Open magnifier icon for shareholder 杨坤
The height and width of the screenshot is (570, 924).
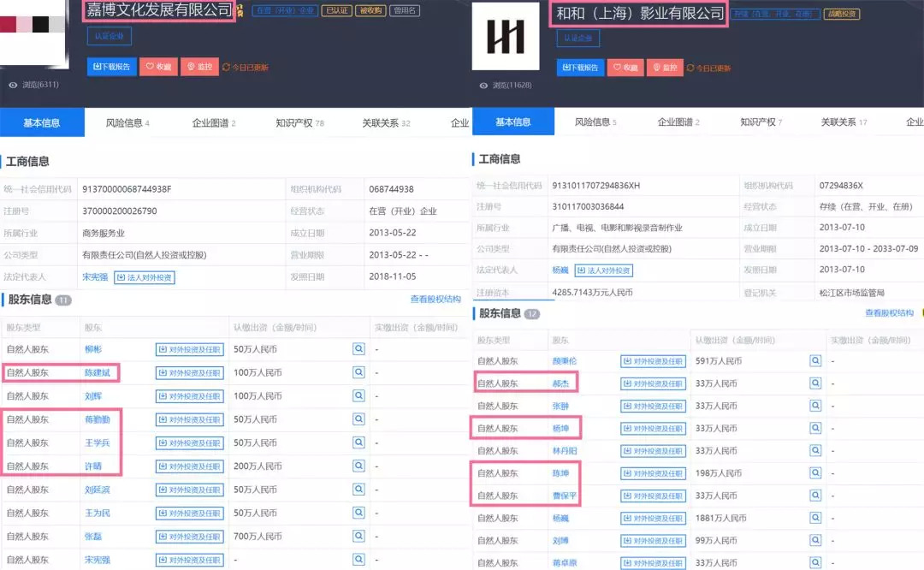point(815,428)
